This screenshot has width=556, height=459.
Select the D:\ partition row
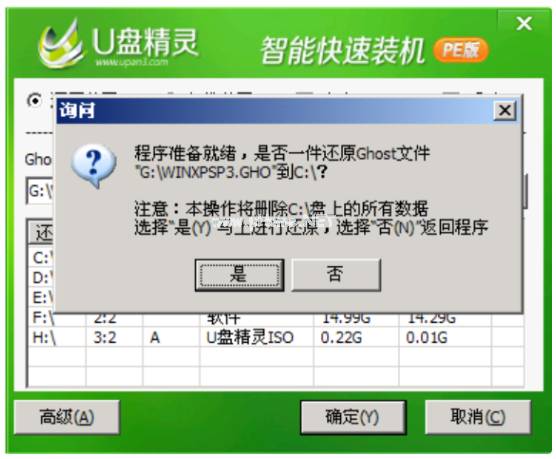(x=41, y=277)
